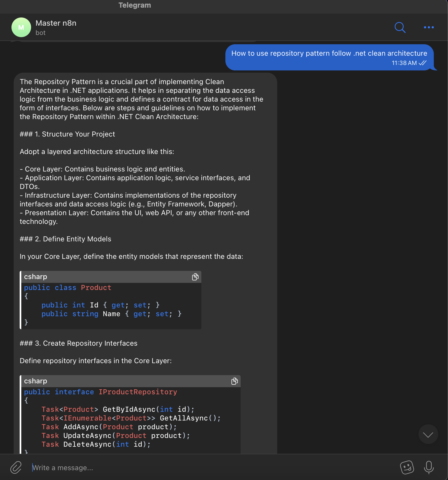Copy the Product class code block

195,277
